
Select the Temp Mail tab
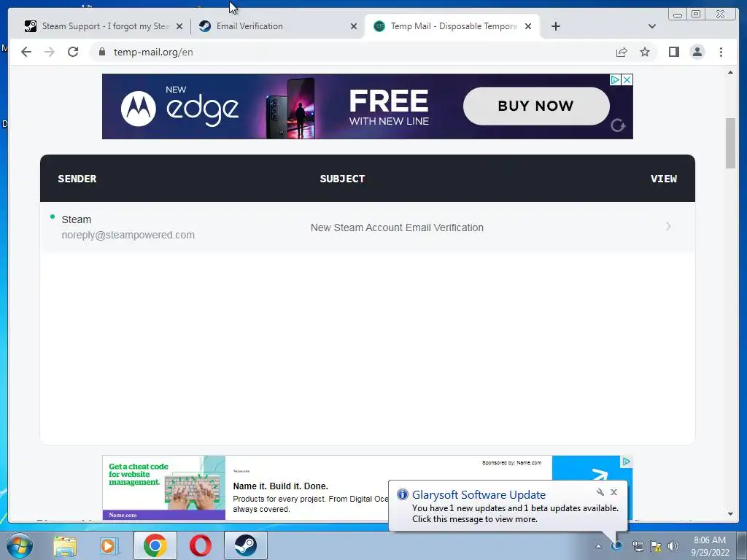[x=452, y=26]
